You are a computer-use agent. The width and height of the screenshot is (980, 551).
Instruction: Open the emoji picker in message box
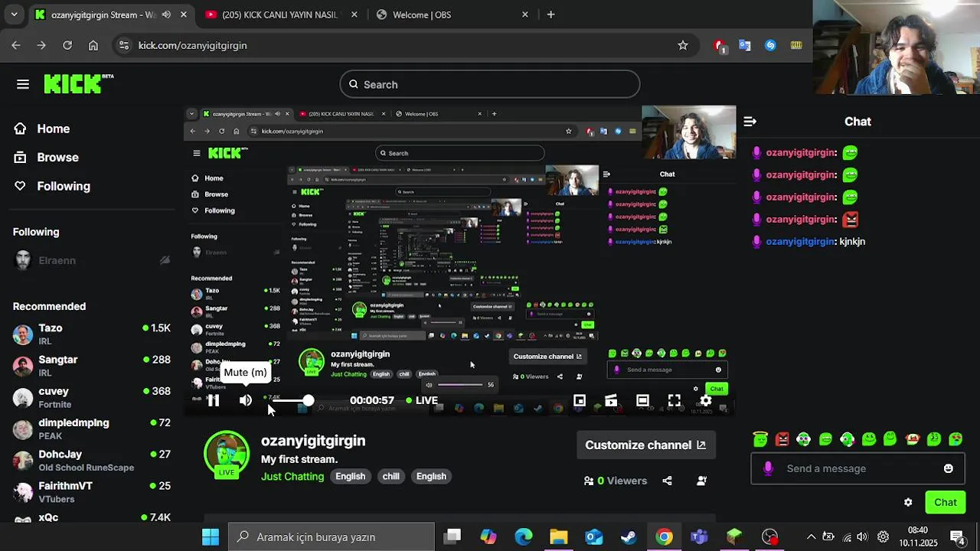pos(949,468)
